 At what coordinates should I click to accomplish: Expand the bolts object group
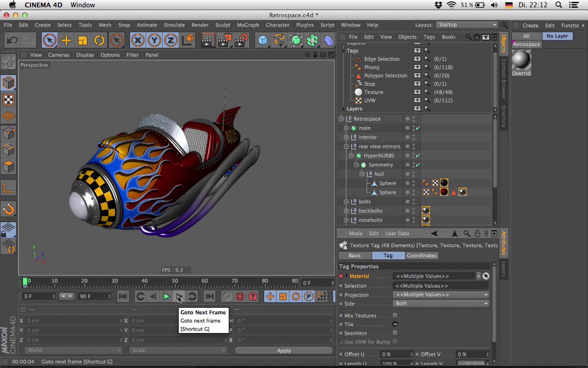pos(346,202)
